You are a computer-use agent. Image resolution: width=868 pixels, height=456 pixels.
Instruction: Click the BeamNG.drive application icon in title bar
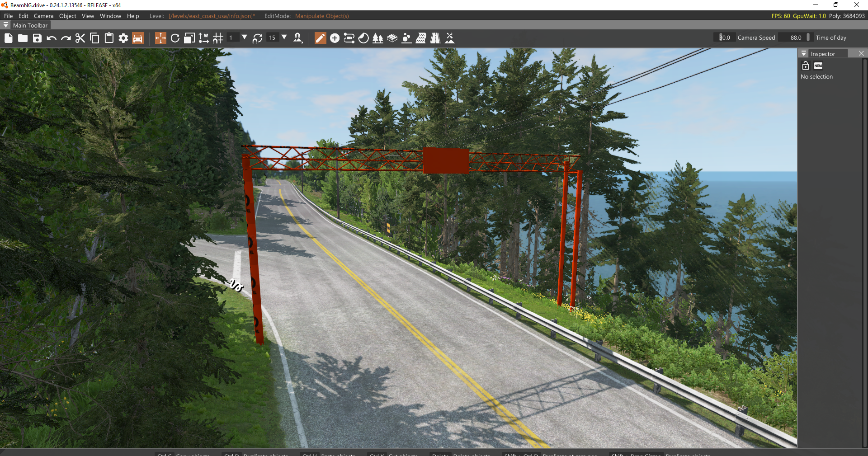(5, 5)
